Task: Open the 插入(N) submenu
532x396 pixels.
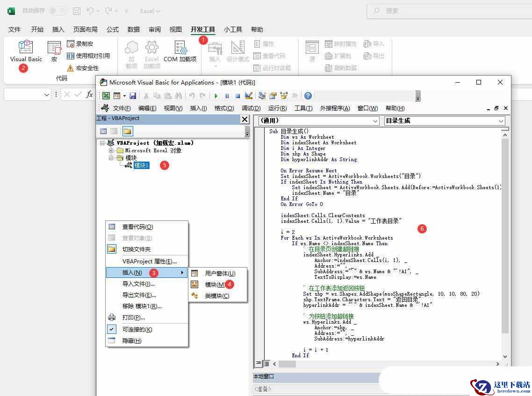Action: point(147,273)
